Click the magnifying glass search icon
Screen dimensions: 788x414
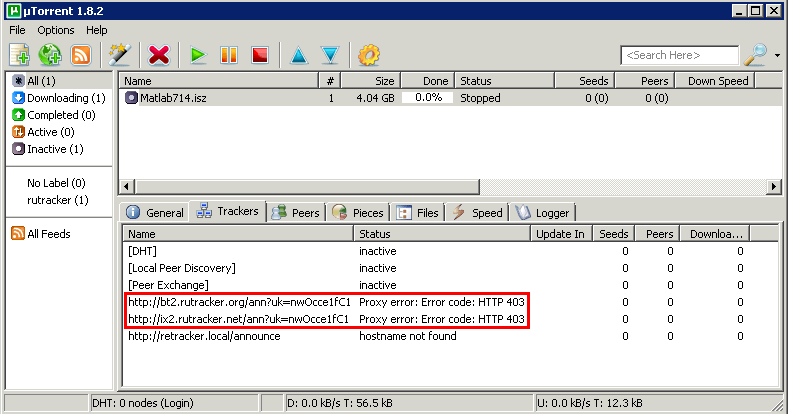point(755,55)
